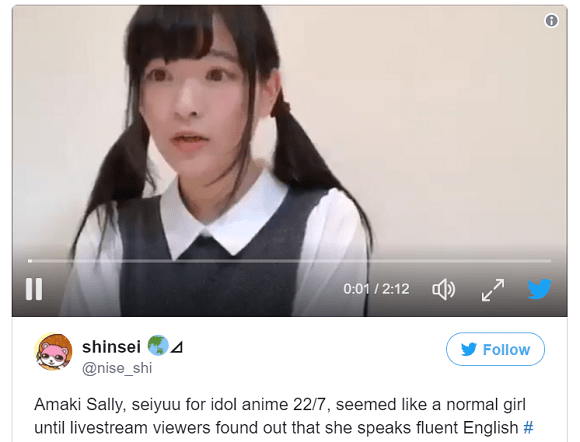Click the info icon on the video
The height and width of the screenshot is (442, 580).
(x=551, y=21)
